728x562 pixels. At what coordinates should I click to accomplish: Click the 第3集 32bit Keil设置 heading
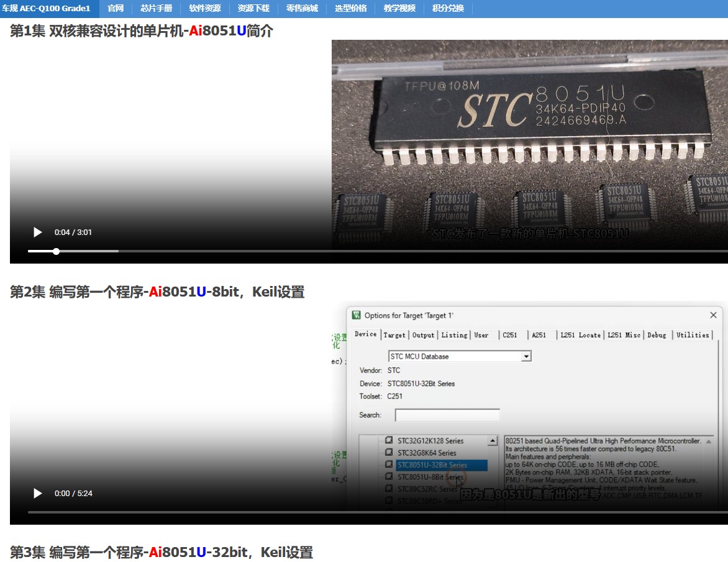pos(162,552)
